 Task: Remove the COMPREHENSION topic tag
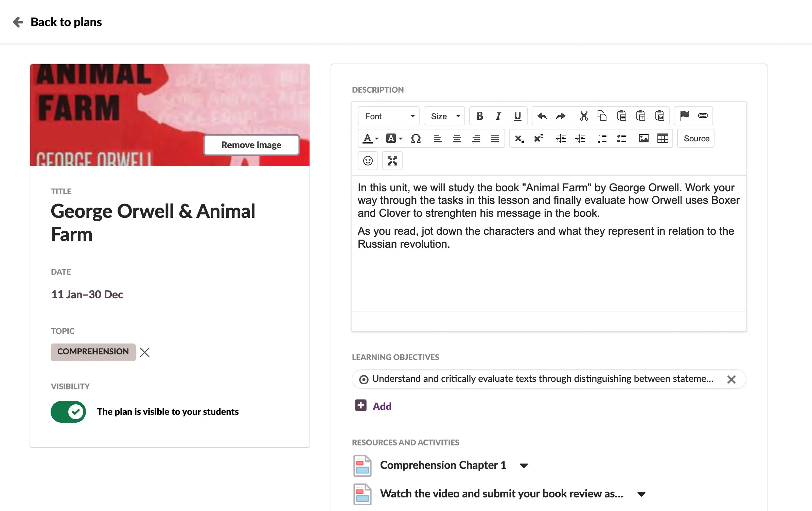click(145, 352)
